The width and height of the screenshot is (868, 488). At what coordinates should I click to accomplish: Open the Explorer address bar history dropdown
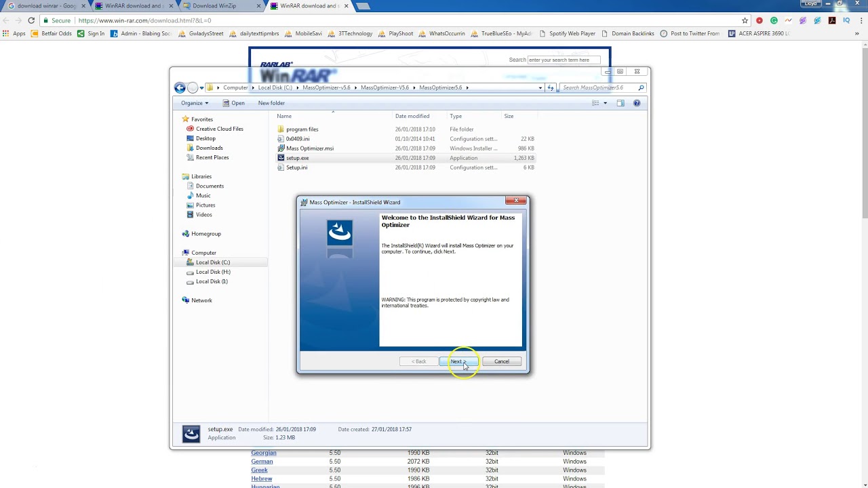click(540, 87)
